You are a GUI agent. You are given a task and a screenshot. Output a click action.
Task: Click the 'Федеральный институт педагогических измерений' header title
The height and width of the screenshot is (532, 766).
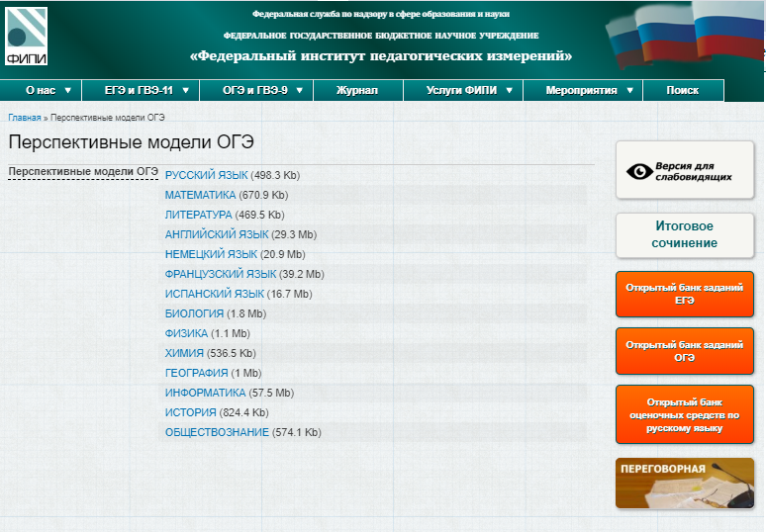381,55
